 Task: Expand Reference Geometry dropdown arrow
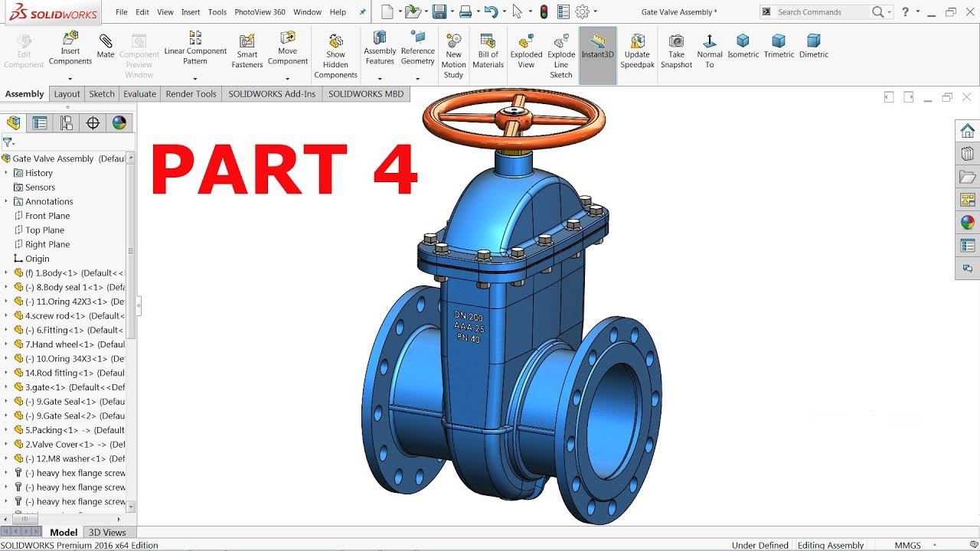click(x=418, y=78)
